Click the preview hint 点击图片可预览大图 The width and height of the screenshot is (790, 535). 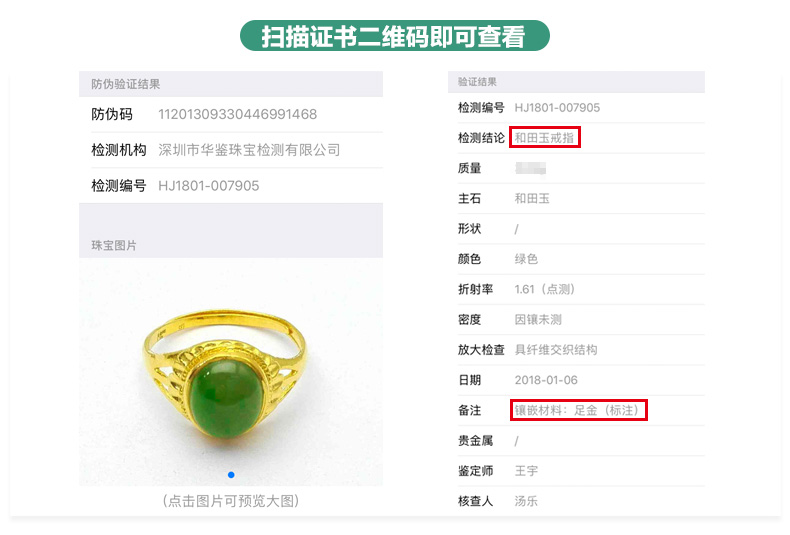(231, 501)
